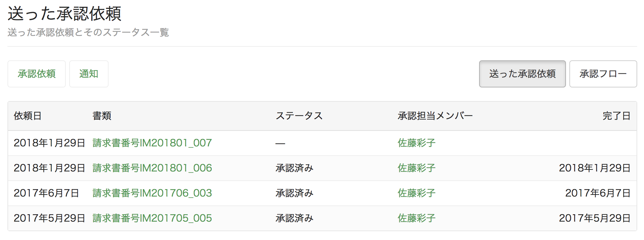The width and height of the screenshot is (644, 240).
Task: Open invoice link IM201801_007
Action: coord(152,143)
